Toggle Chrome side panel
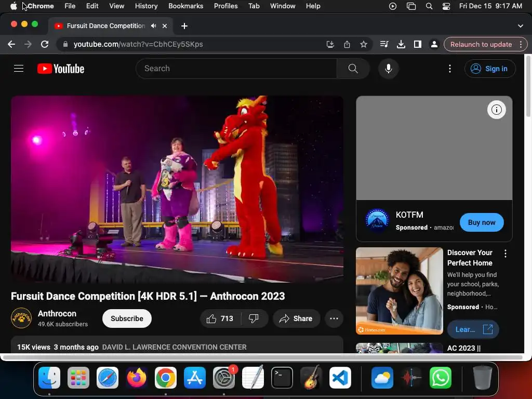Screen dimensions: 532x399 point(417,44)
